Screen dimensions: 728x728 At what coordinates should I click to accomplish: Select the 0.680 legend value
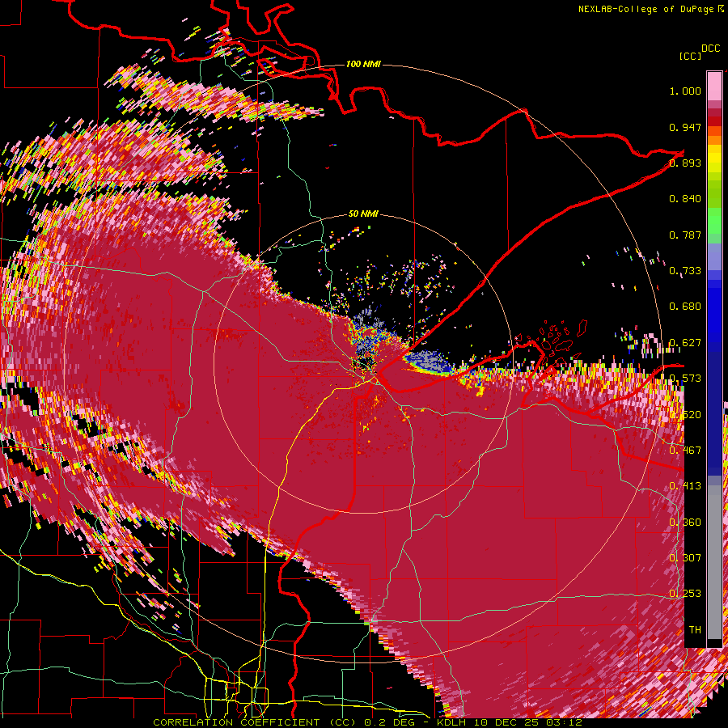click(685, 307)
